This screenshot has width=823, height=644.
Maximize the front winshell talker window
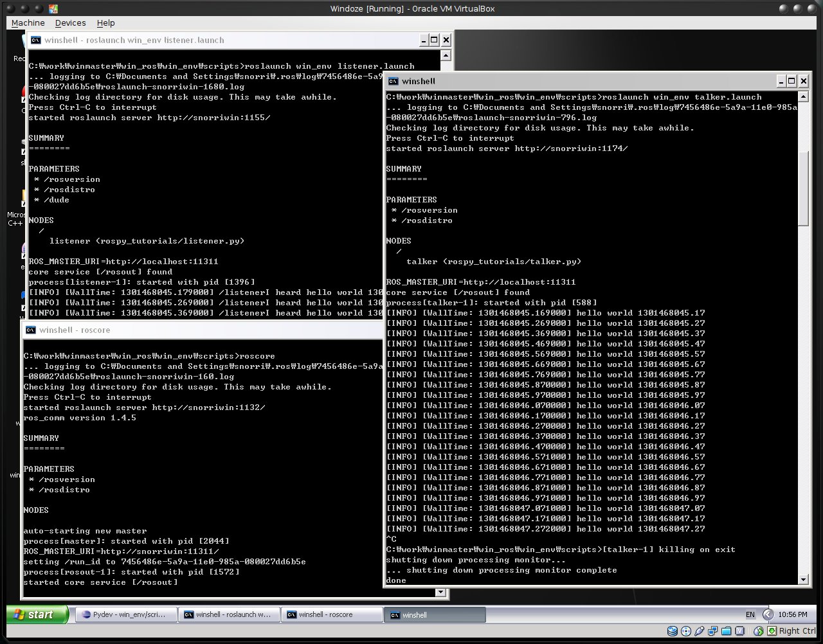791,81
